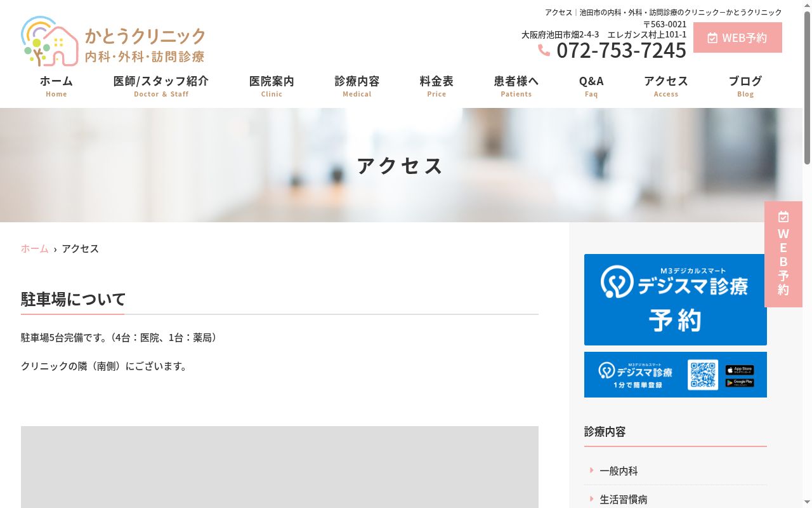Screen dimensions: 812x508
Task: Click the current アクセス breadcrumb text
Action: coord(81,248)
